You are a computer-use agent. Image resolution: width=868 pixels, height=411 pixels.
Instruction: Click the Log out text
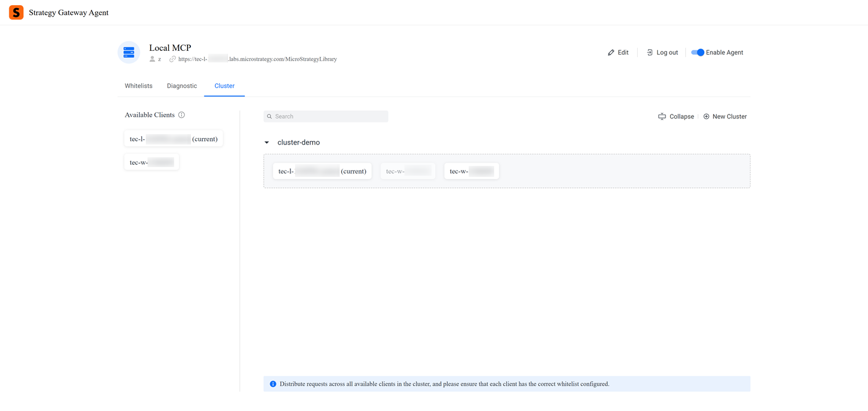point(667,53)
